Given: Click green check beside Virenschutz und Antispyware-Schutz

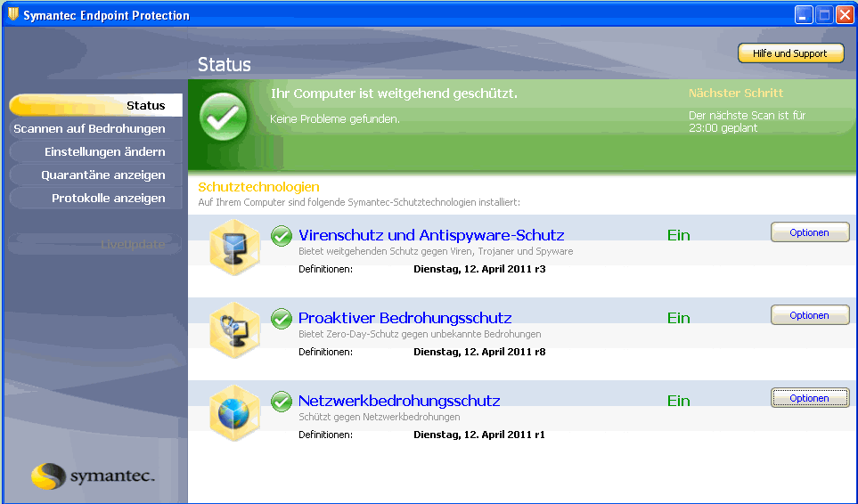Looking at the screenshot, I should [282, 236].
